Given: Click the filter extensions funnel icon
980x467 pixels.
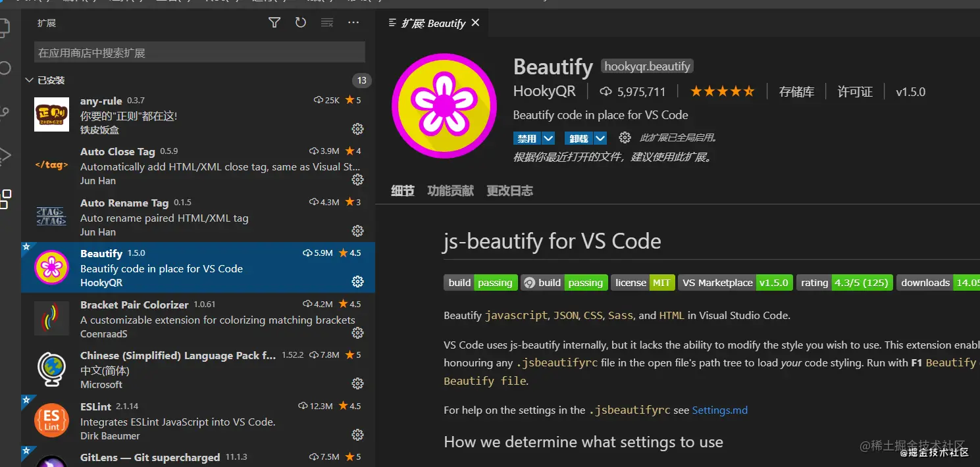Looking at the screenshot, I should [274, 23].
